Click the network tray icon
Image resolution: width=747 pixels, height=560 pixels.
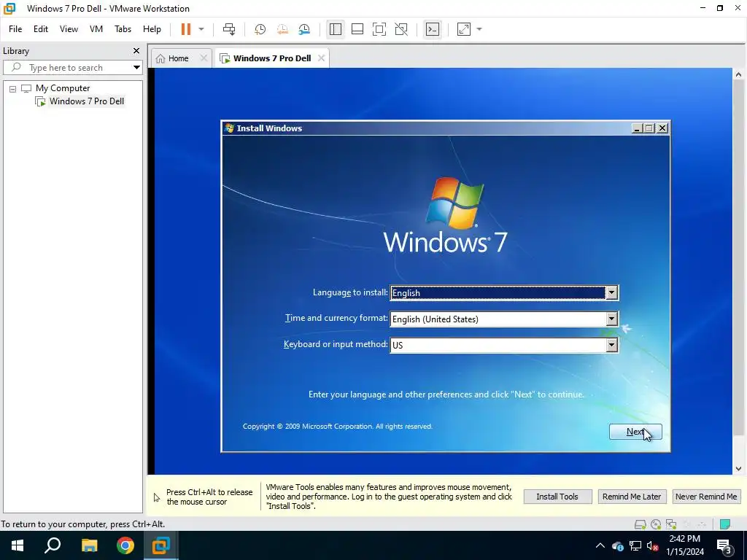pyautogui.click(x=635, y=545)
